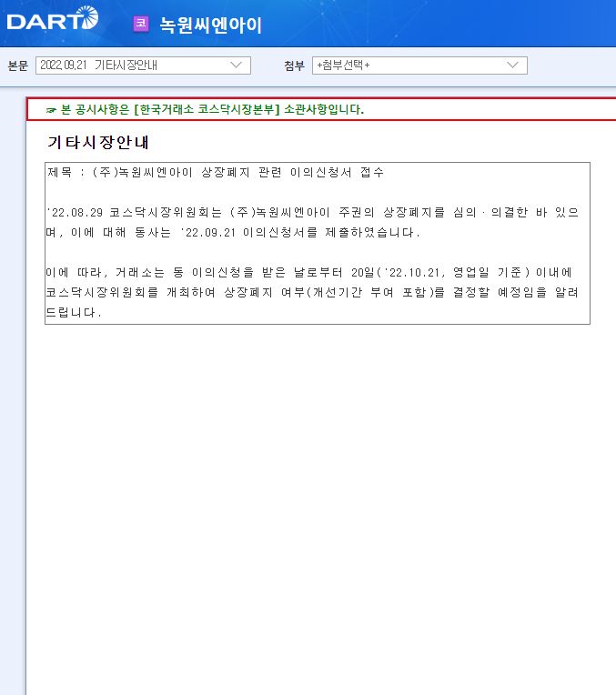Click the 제목 line about 이의신청서 접수

click(x=216, y=172)
